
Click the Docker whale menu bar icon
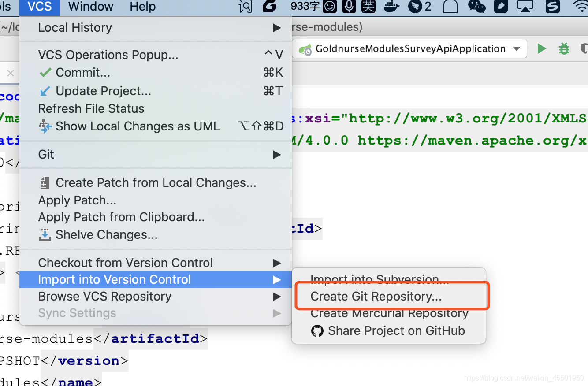[392, 7]
